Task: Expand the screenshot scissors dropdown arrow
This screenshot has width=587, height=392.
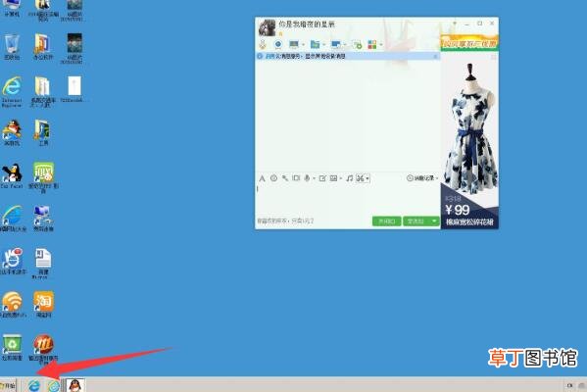Action: [x=367, y=178]
